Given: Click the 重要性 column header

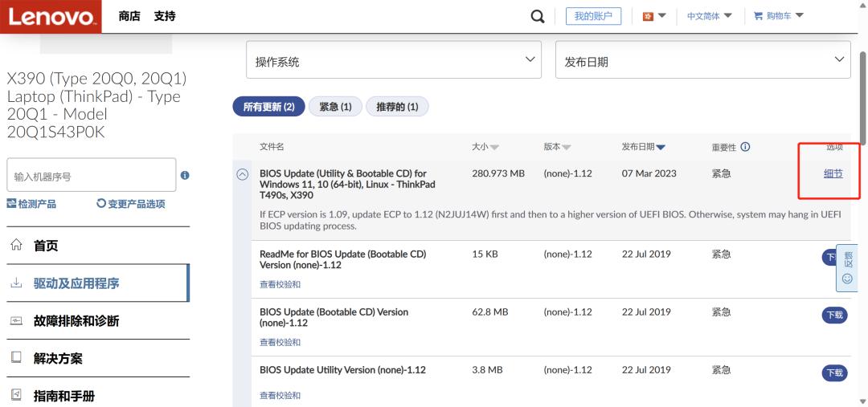Looking at the screenshot, I should tap(724, 147).
